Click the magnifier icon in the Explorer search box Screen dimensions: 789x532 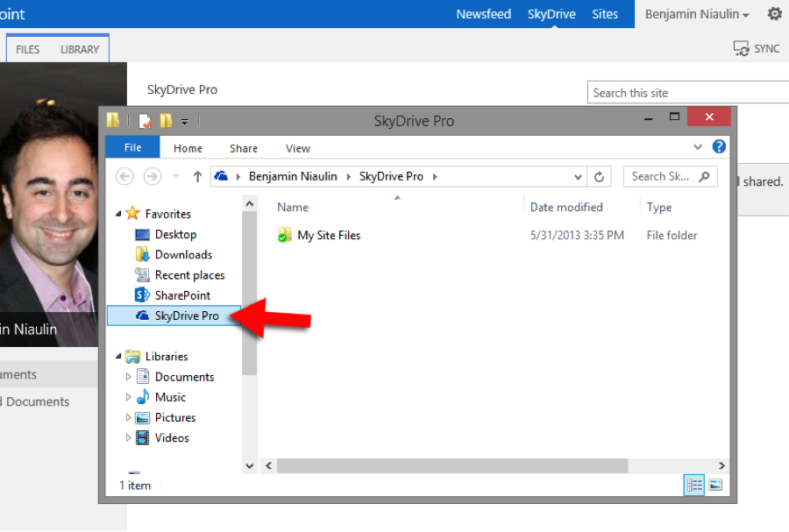click(x=705, y=176)
